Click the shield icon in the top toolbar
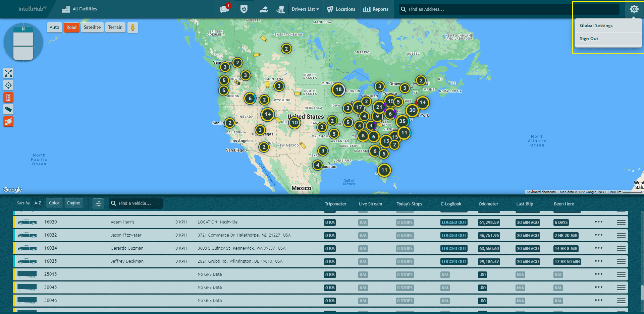644x314 pixels. click(x=244, y=9)
